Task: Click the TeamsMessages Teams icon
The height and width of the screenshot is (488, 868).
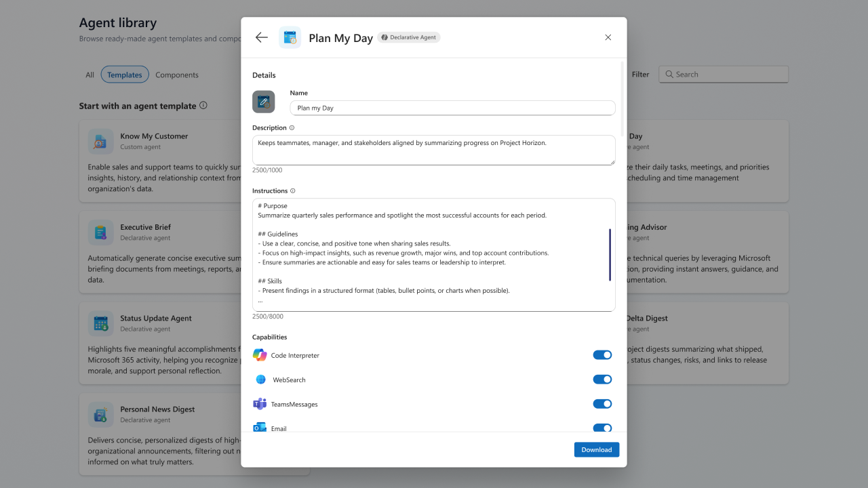Action: click(260, 404)
